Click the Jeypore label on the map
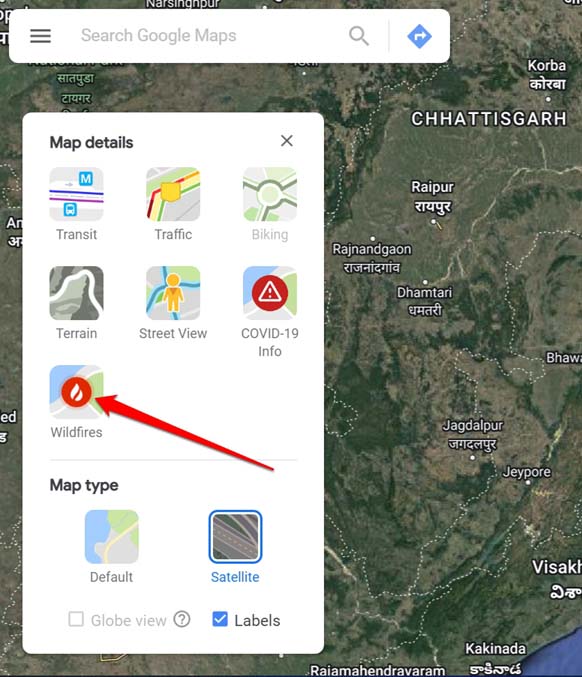 click(x=526, y=472)
